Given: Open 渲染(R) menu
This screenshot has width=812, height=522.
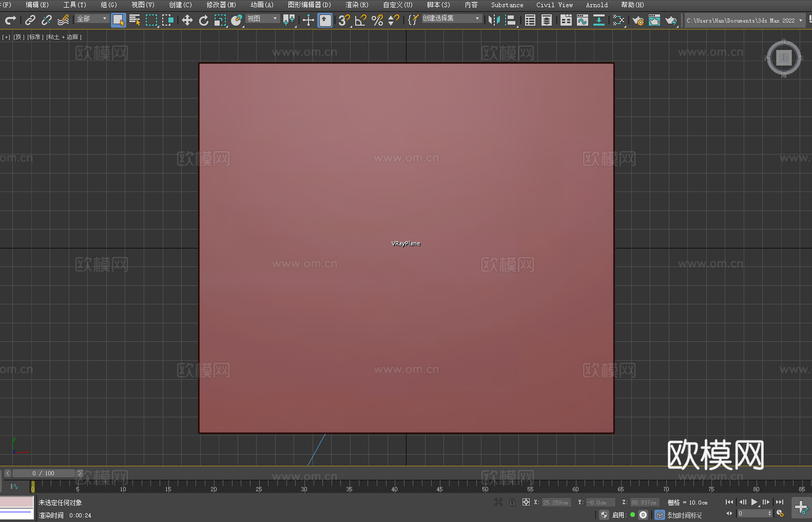Looking at the screenshot, I should [x=357, y=5].
